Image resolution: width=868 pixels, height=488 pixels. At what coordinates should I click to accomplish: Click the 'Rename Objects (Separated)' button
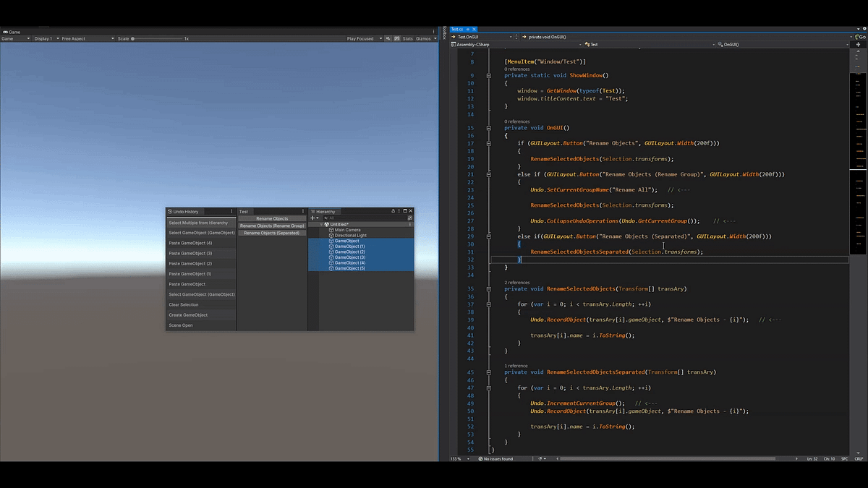point(271,232)
